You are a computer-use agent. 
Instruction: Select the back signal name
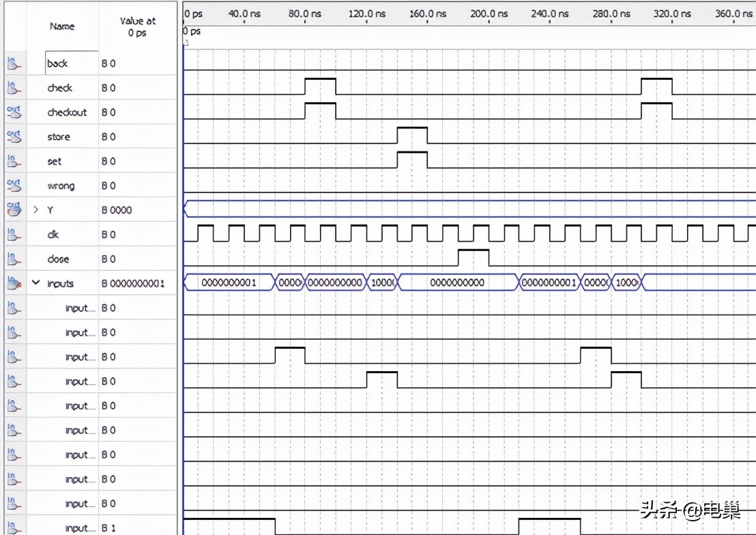(x=57, y=63)
